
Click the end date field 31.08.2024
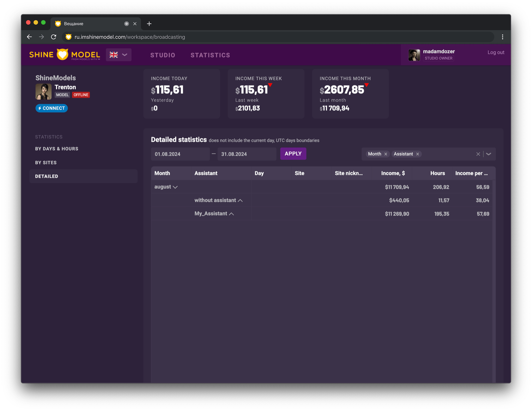[247, 154]
